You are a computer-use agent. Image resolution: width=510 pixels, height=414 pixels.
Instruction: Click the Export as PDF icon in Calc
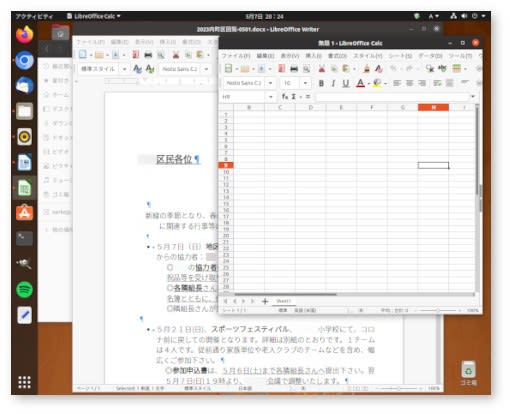[281, 69]
